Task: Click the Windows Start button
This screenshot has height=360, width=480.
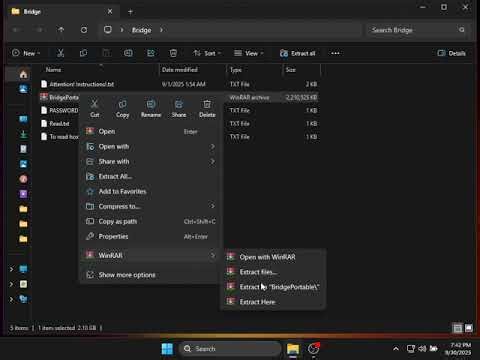Action: pos(167,349)
